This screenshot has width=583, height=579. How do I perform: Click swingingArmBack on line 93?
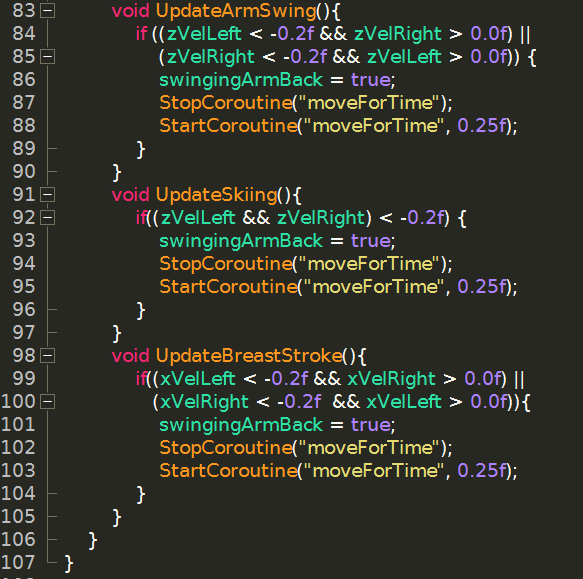(x=241, y=241)
